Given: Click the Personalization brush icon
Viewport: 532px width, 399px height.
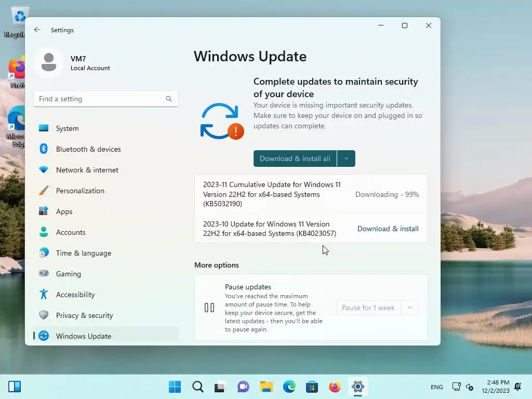Looking at the screenshot, I should (44, 190).
